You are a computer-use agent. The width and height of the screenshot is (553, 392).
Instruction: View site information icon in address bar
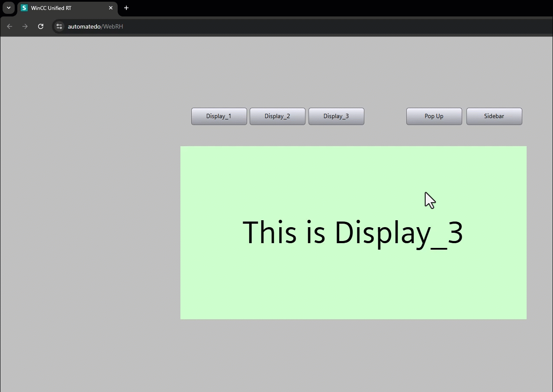pyautogui.click(x=59, y=26)
